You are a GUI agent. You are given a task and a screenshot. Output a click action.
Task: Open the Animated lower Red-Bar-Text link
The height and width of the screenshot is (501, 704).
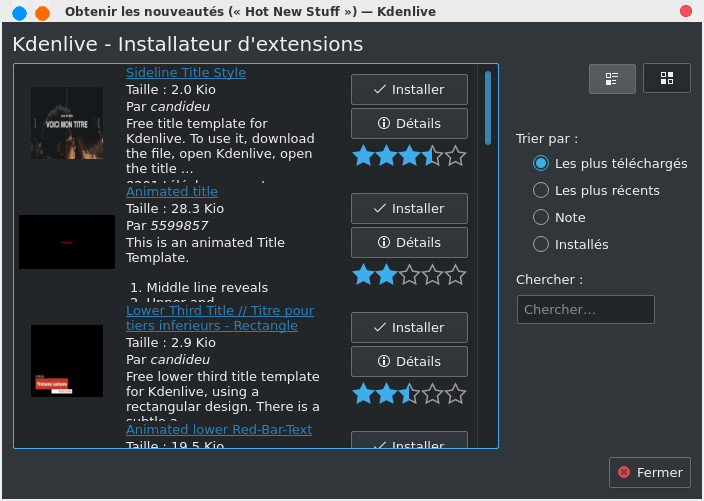[219, 429]
